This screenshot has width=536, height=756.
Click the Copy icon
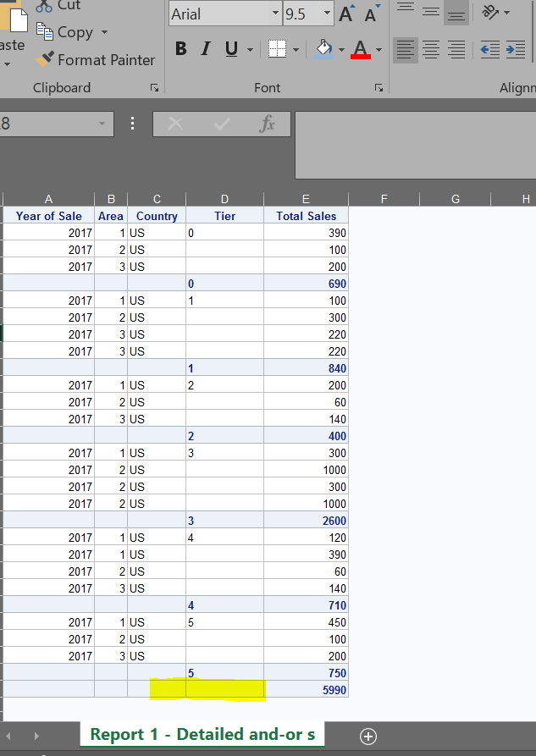click(x=46, y=32)
